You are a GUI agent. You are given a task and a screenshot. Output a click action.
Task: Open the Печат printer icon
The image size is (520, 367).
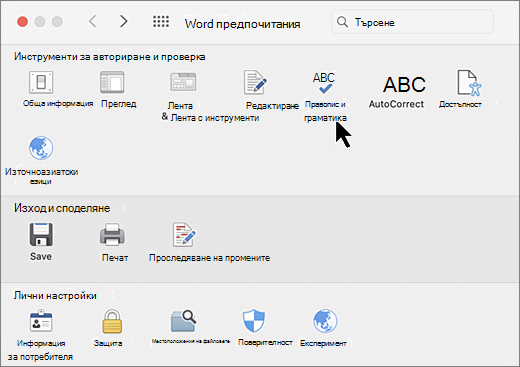tap(112, 234)
